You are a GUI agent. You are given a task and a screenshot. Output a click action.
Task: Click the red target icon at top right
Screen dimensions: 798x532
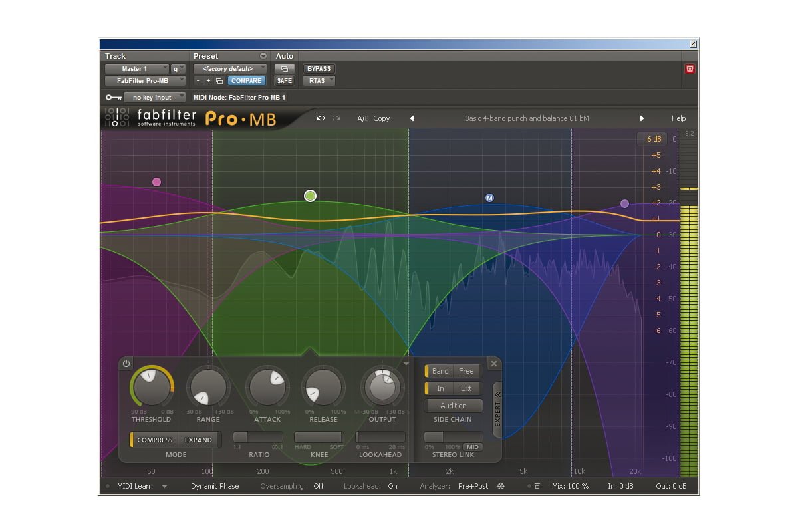click(x=690, y=68)
